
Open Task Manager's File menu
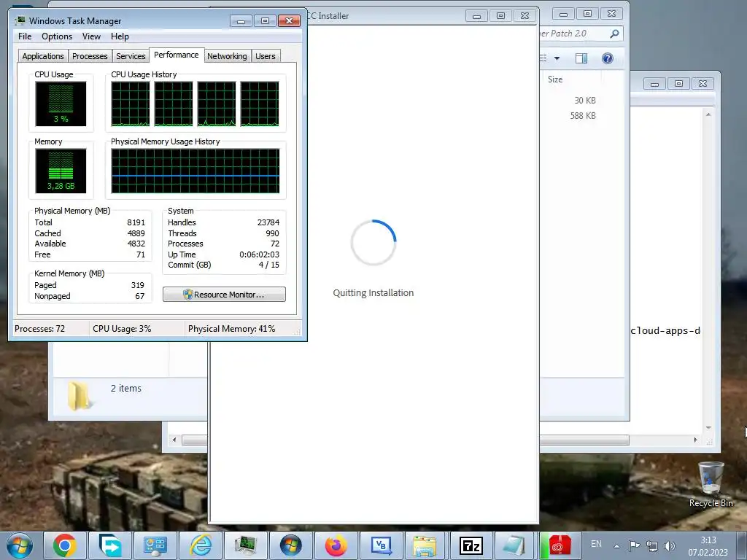(25, 36)
